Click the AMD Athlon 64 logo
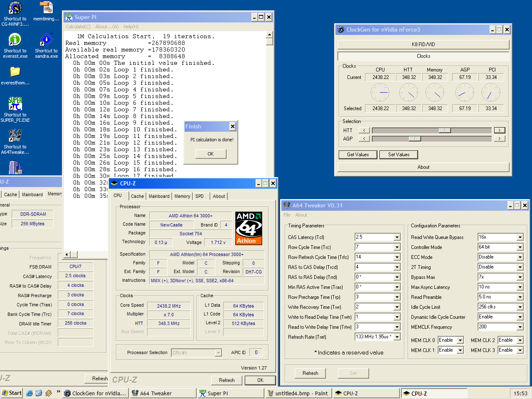The image size is (532, 399). pyautogui.click(x=249, y=228)
